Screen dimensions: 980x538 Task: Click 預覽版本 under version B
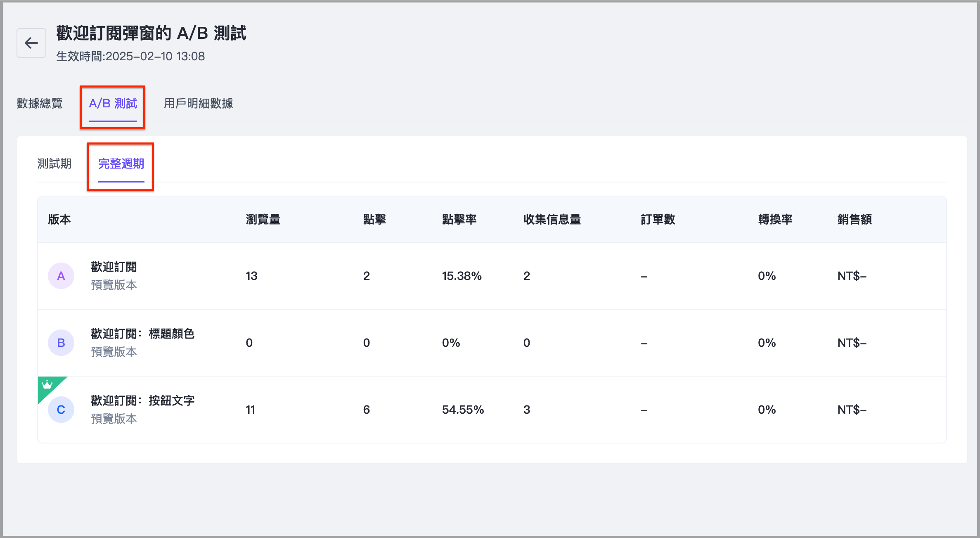point(114,352)
